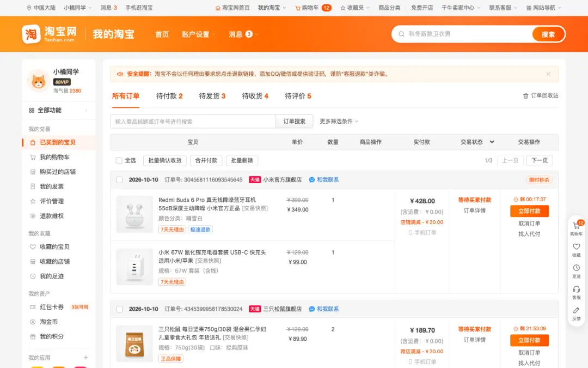Image resolution: width=588 pixels, height=368 pixels.
Task: Open Redmi Buds 6 Pro product thumbnail
Action: pos(134,214)
